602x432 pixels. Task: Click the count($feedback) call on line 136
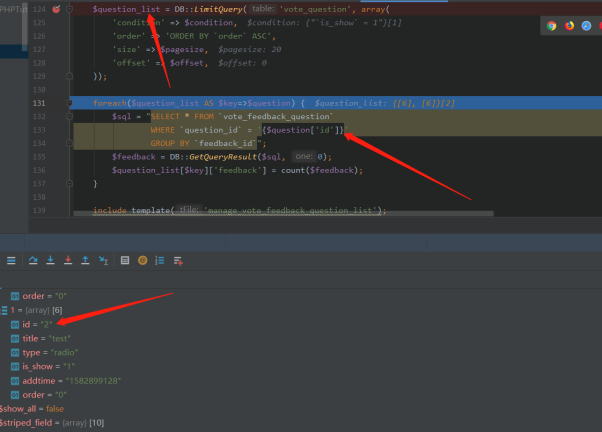tap(319, 170)
